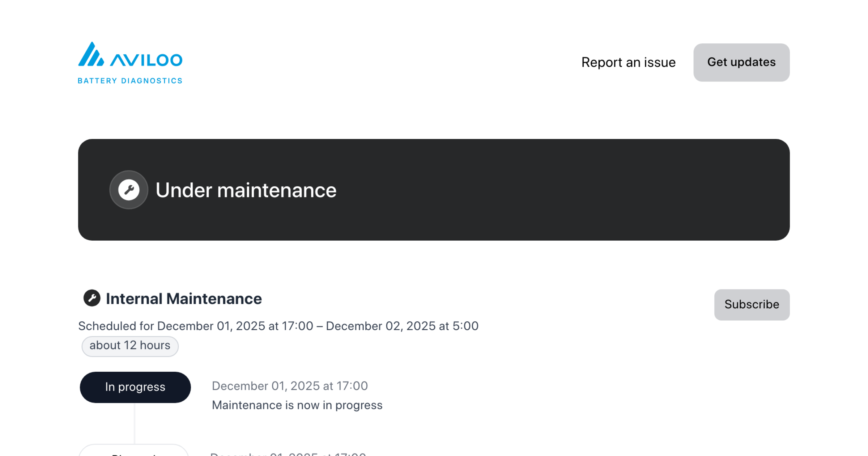Click the cut-off timestamp at the bottom edge

[288, 453]
